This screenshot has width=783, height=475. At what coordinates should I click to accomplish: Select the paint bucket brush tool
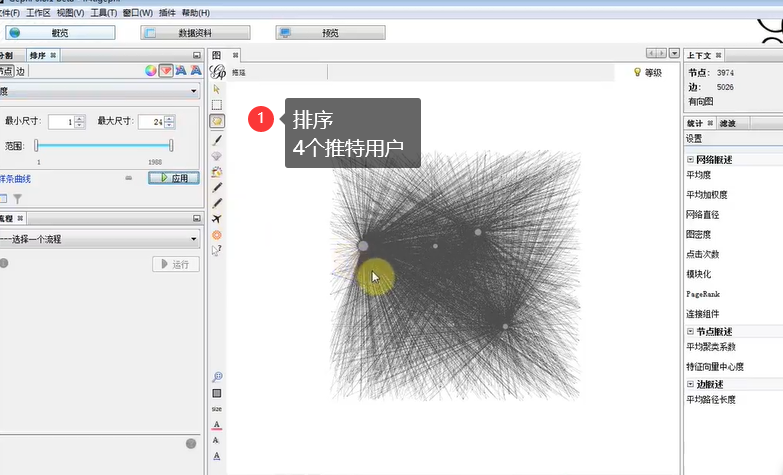point(217,172)
